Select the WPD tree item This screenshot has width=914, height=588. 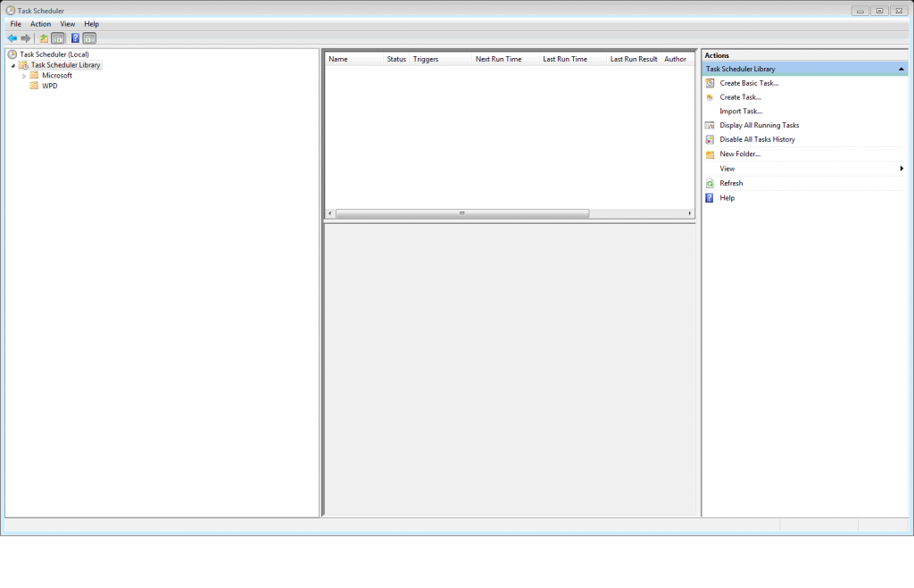50,86
